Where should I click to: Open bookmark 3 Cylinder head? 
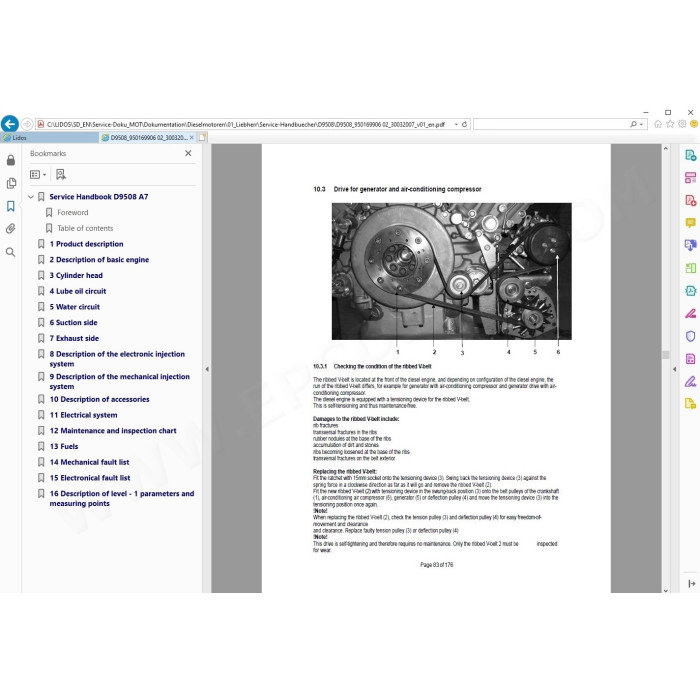coord(76,275)
